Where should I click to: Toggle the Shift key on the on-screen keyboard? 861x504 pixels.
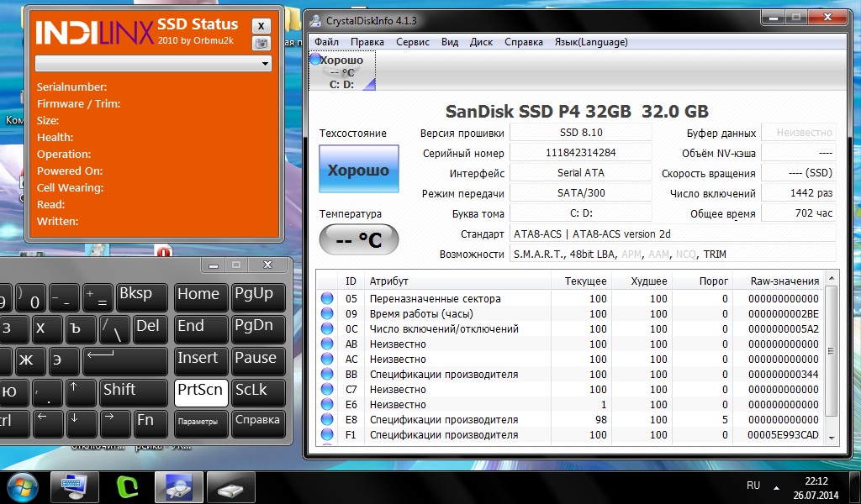click(135, 390)
